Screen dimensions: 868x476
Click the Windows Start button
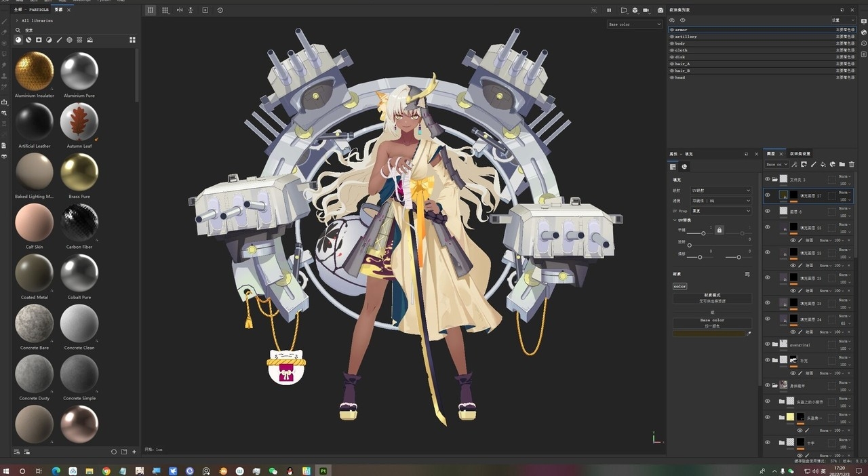coord(6,471)
